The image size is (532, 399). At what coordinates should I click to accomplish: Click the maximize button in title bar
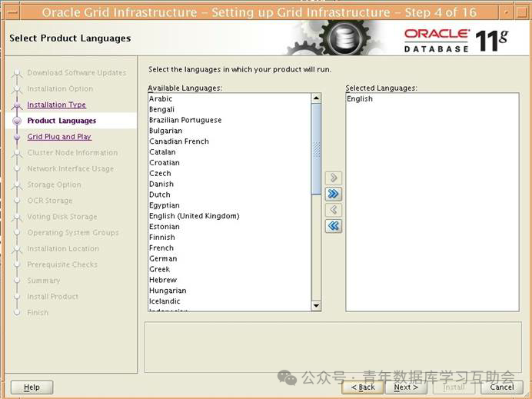tap(521, 12)
